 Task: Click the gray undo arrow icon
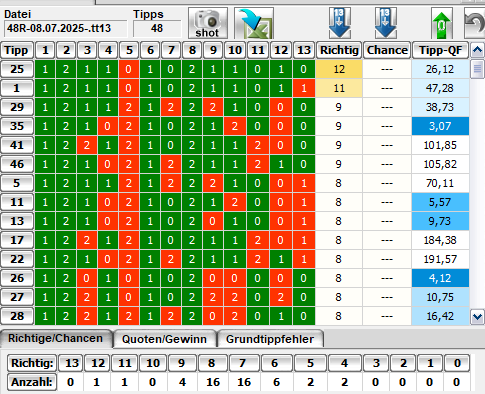475,23
